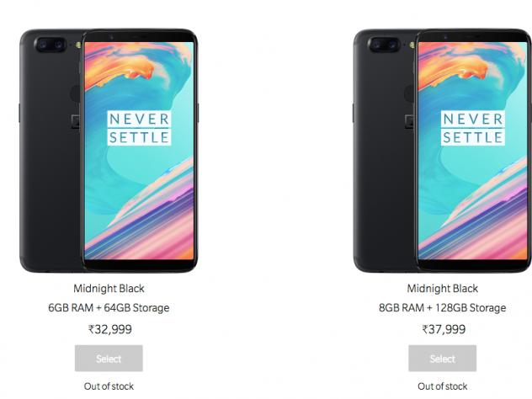Click 6GB RAM + 64GB Storage text
This screenshot has height=399, width=532.
pyautogui.click(x=109, y=308)
